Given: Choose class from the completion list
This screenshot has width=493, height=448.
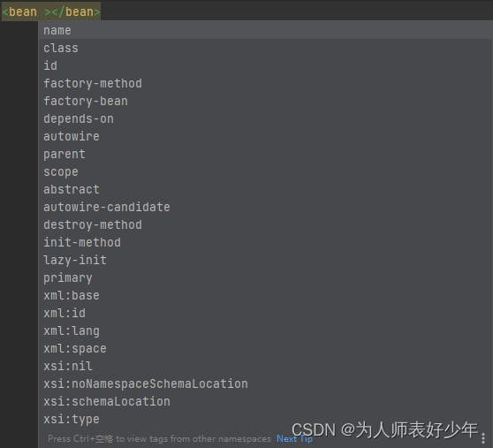Looking at the screenshot, I should coord(265,48).
